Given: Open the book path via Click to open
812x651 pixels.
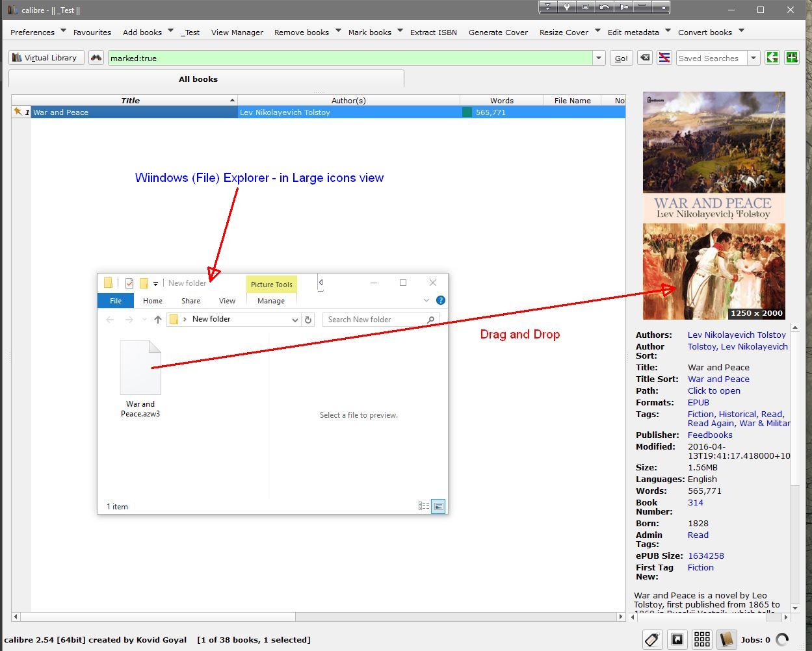Looking at the screenshot, I should (714, 390).
